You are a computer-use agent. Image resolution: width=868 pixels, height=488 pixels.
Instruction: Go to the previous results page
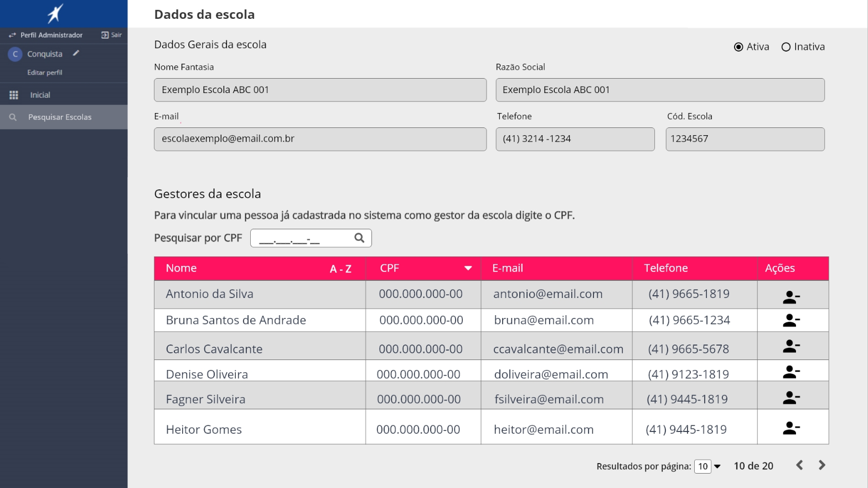click(799, 465)
